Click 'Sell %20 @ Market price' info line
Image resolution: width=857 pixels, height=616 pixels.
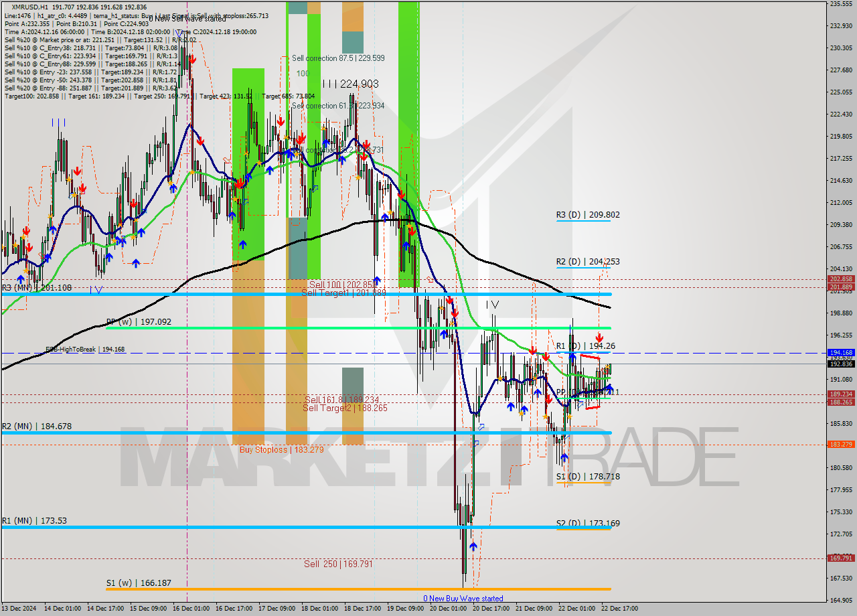pos(100,40)
